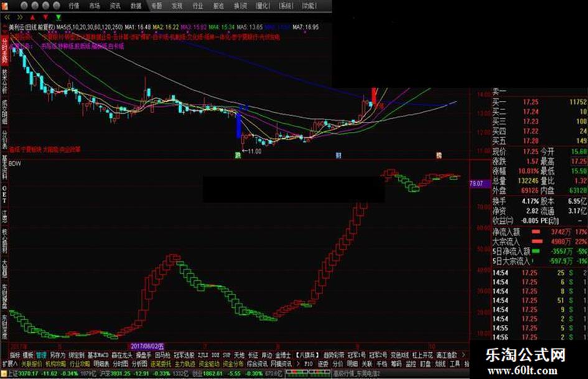Click the 指标 button in indicator bar
588x379 pixels.
[15, 355]
